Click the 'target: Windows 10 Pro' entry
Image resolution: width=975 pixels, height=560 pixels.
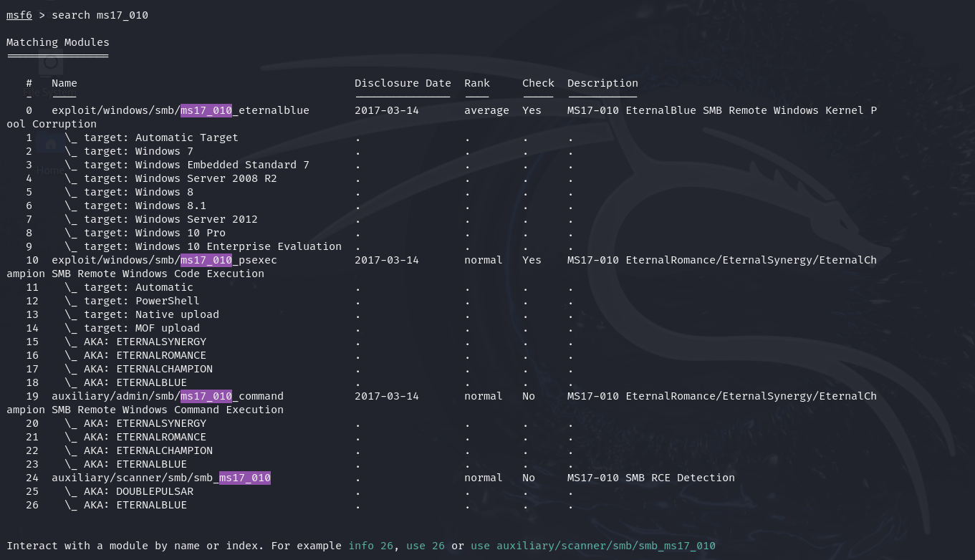[x=154, y=233]
